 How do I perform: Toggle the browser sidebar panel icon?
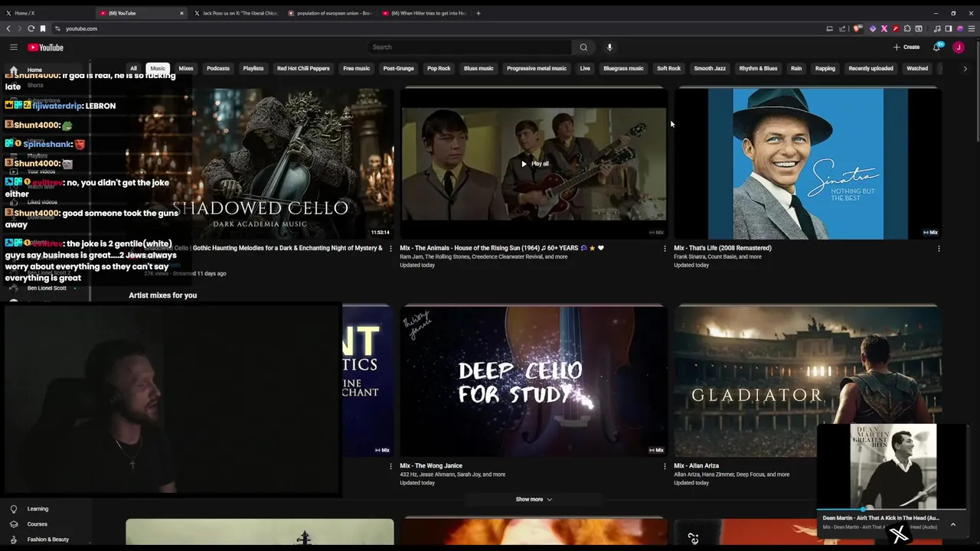point(948,28)
